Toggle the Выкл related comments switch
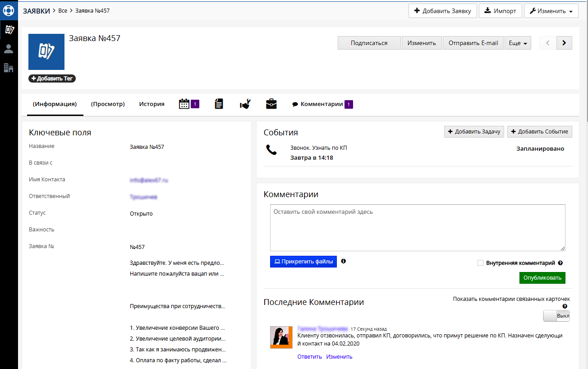 (x=556, y=316)
